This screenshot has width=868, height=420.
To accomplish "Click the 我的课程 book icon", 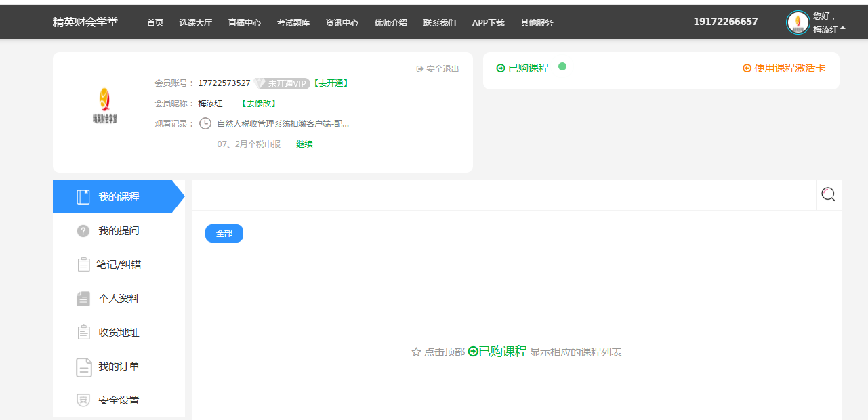I will click(x=83, y=197).
